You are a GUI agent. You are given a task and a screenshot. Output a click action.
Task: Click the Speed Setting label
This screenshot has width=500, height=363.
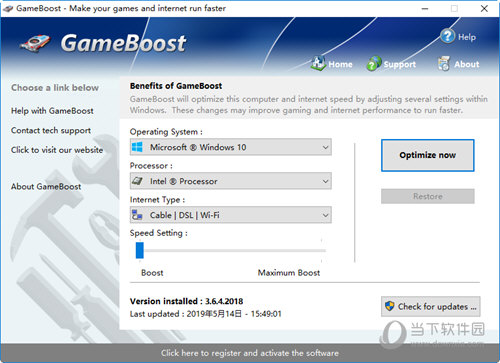tap(159, 233)
